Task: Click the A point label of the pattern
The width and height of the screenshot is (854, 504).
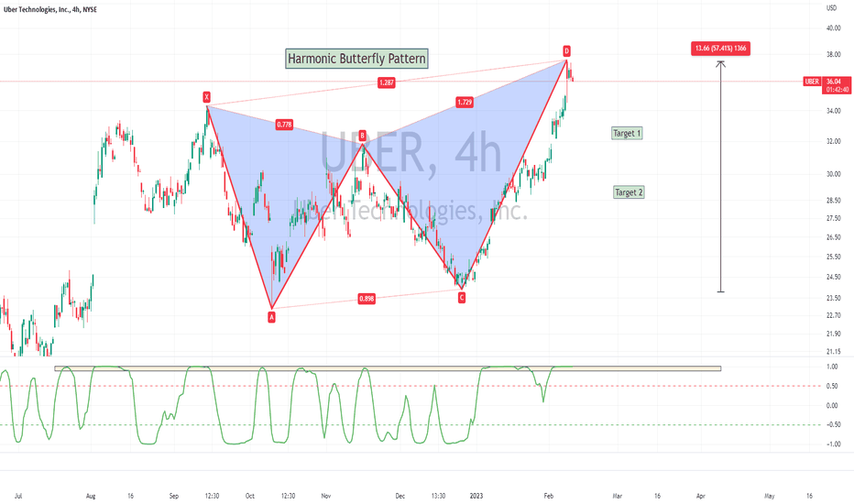Action: tap(272, 316)
